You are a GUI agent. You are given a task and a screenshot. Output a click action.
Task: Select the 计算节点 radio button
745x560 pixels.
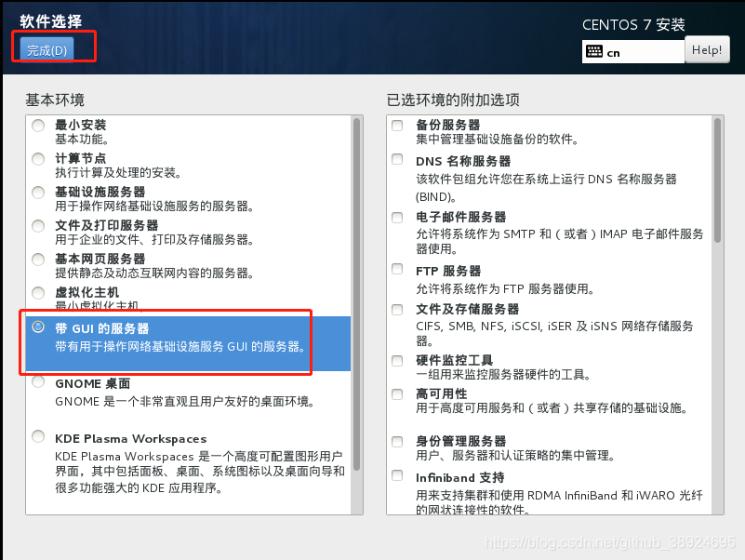(38, 159)
